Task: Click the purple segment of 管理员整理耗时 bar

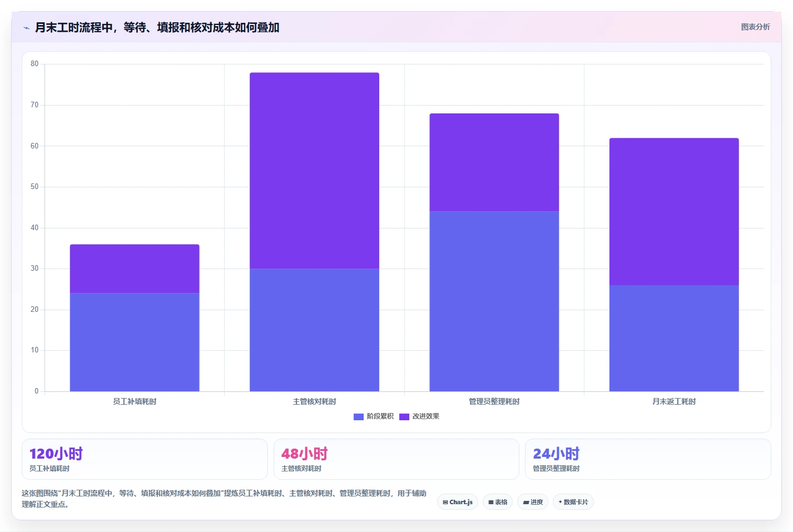Action: coord(494,162)
